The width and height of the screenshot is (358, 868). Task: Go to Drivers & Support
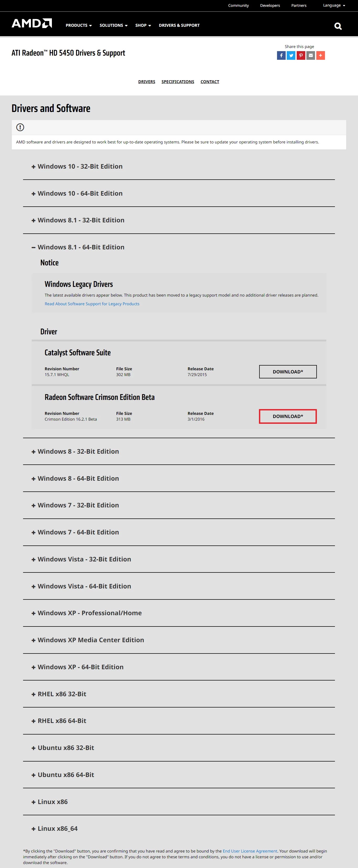point(179,25)
